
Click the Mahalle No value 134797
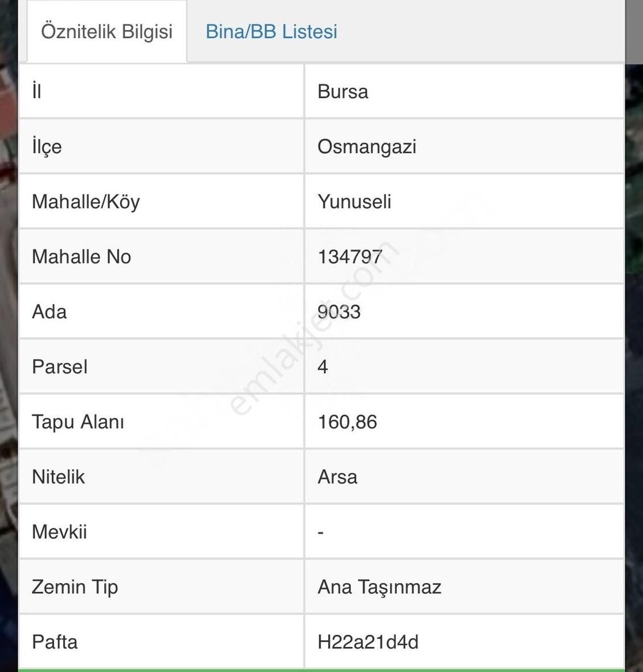pyautogui.click(x=350, y=257)
